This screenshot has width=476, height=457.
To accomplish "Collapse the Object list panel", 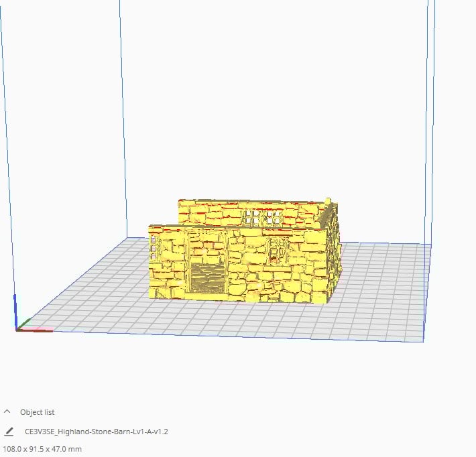I will click(7, 411).
